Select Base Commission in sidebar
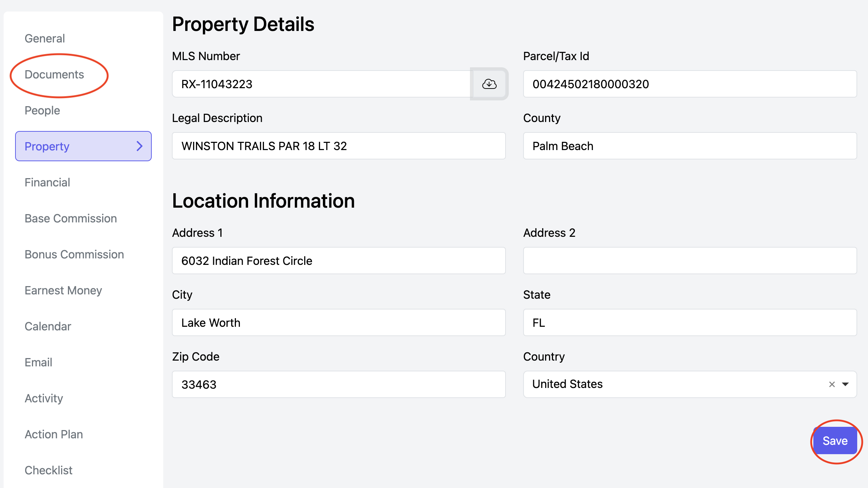 point(70,218)
